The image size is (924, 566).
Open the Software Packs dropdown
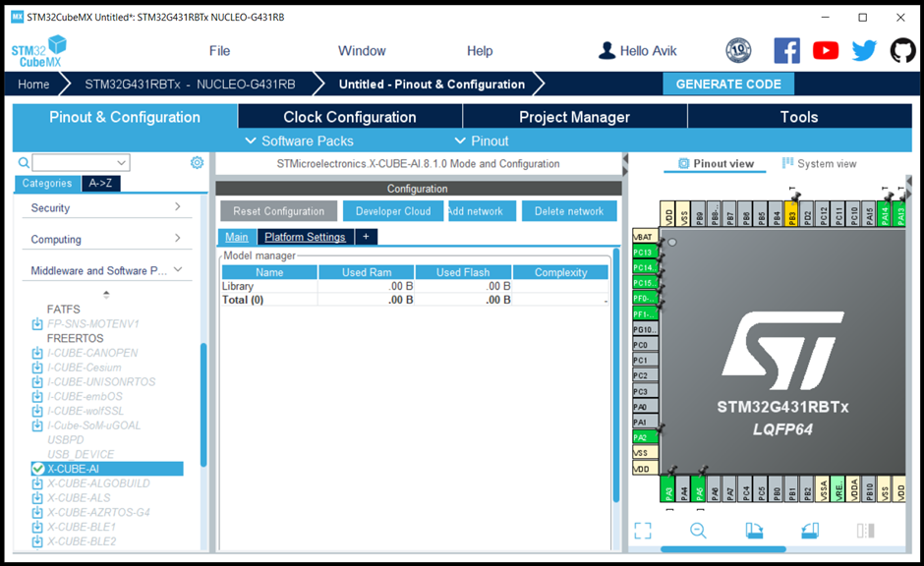coord(300,141)
